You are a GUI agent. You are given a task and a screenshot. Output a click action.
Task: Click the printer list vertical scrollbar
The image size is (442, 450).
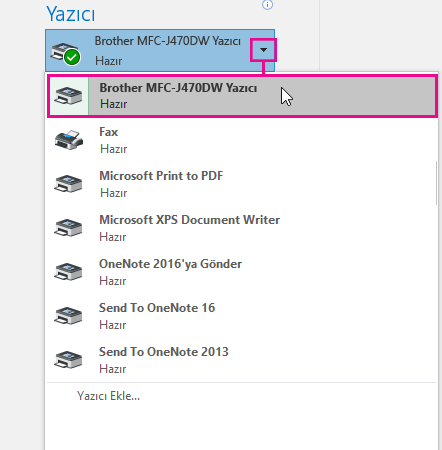coord(436,183)
